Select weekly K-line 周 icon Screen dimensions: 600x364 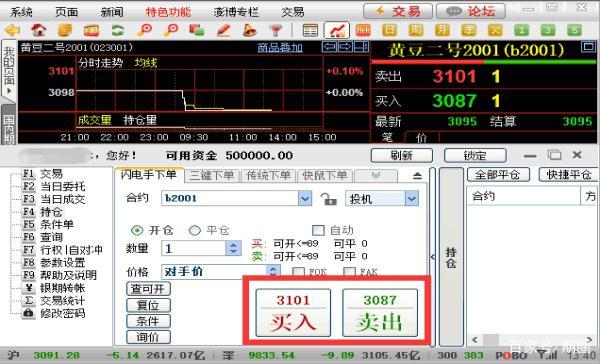tap(416, 30)
